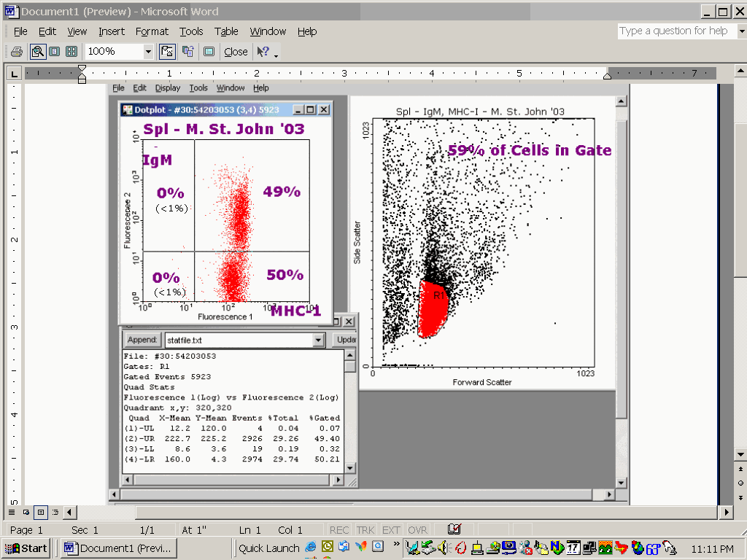Switch to One Page preview
747x560 pixels.
click(55, 52)
